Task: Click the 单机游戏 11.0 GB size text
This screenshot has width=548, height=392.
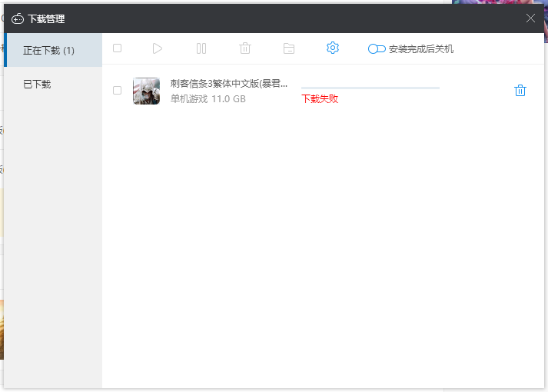Action: click(x=208, y=99)
